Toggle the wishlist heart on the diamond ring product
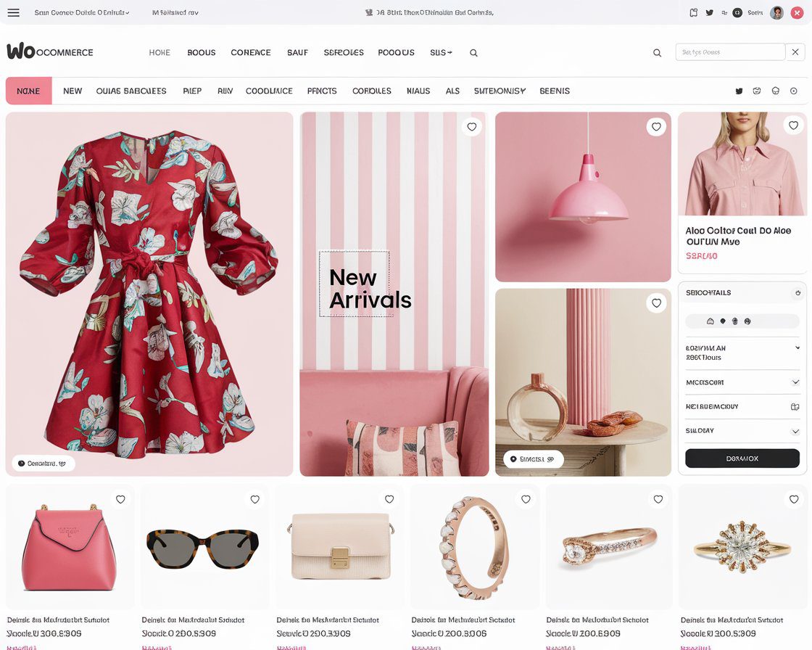The height and width of the screenshot is (650, 812). (x=794, y=499)
